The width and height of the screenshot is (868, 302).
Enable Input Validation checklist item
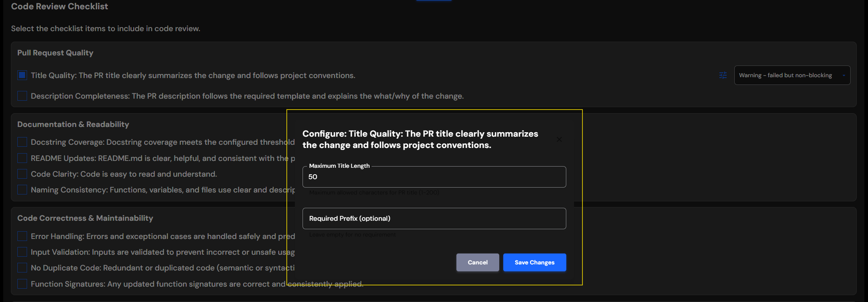tap(22, 251)
